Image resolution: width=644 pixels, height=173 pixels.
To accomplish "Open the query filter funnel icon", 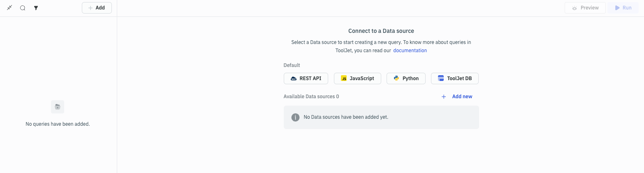I will point(36,8).
